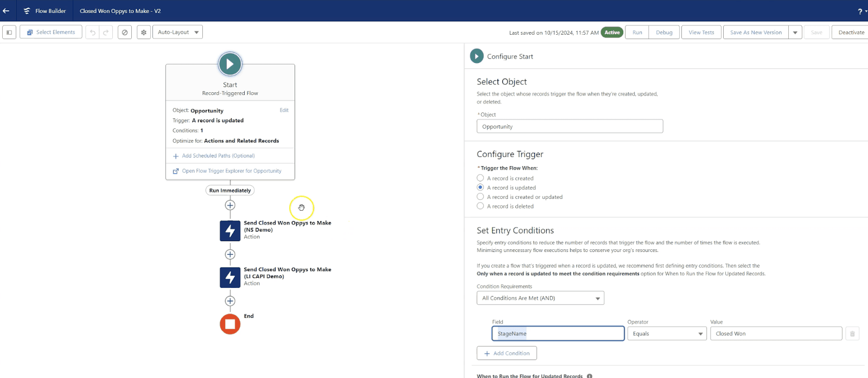Click the Start play icon on canvas
868x378 pixels.
[x=230, y=64]
